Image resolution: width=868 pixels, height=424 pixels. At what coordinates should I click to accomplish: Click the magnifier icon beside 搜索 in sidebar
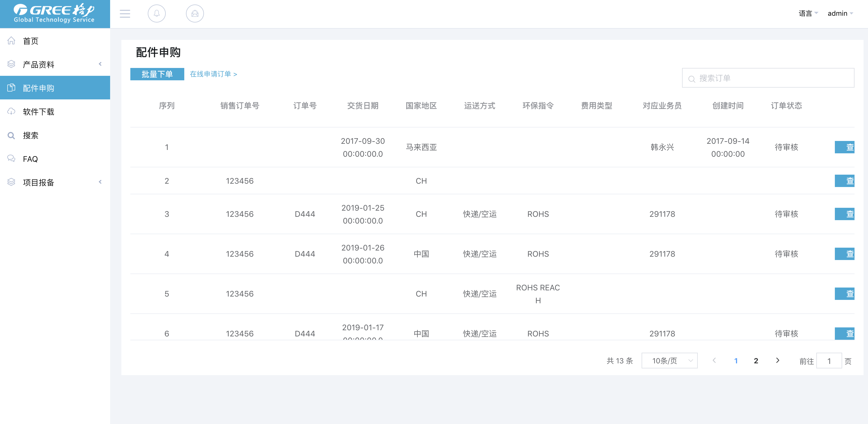12,135
